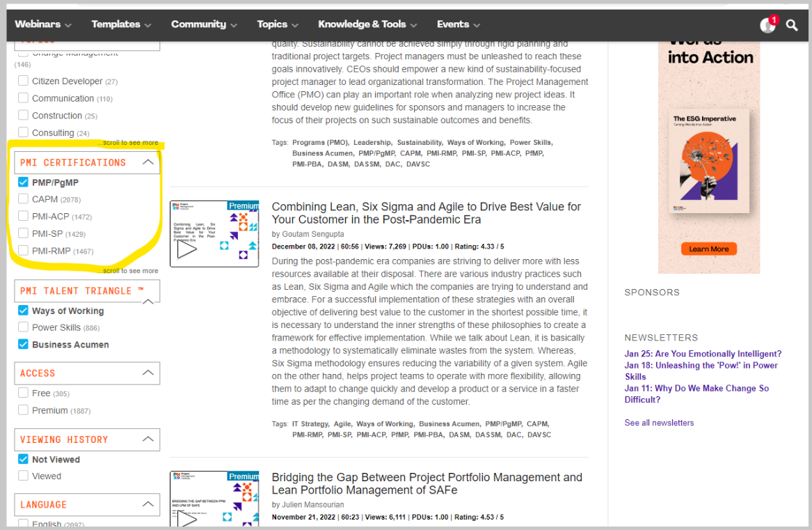Open the Jan 18 Unleashing the Pow newsletter

(x=701, y=371)
